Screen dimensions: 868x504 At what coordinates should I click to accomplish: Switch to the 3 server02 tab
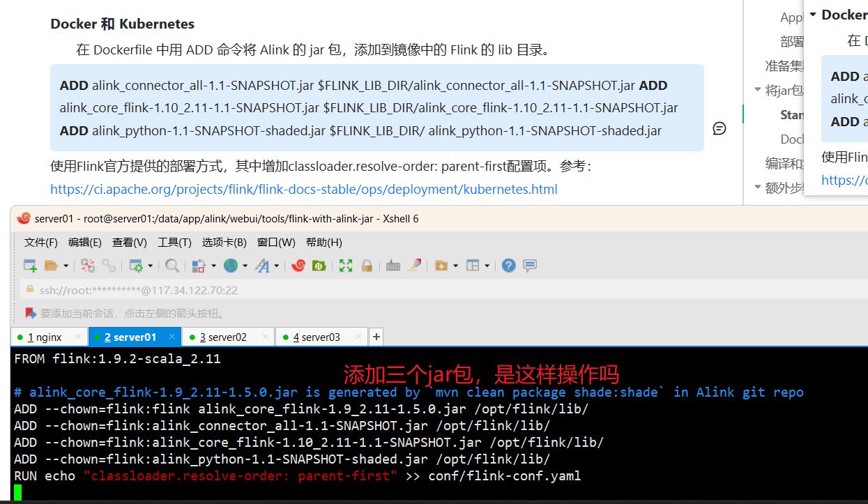(x=228, y=337)
